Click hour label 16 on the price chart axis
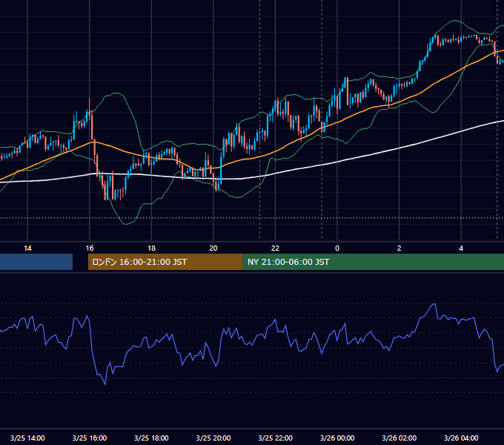504x445 pixels. pos(90,248)
